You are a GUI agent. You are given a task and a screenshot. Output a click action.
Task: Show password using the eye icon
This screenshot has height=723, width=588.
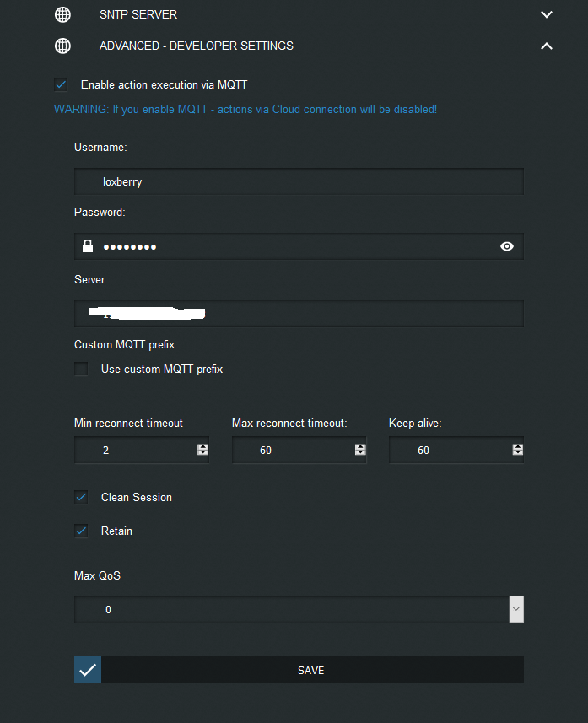point(507,246)
